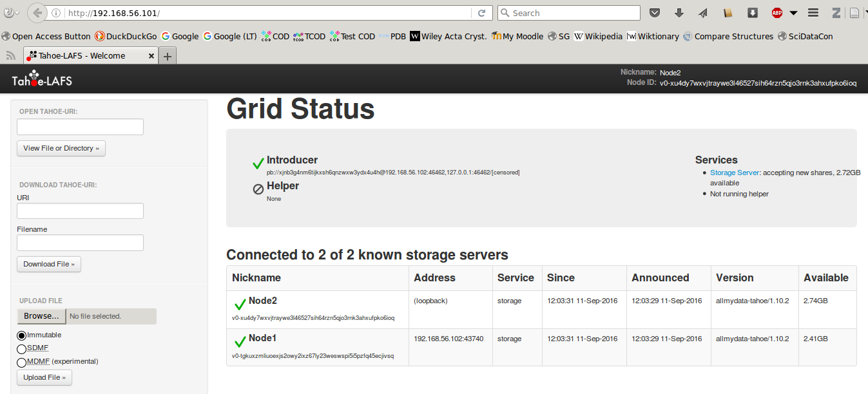Open the Firefox hamburger menu
This screenshot has height=394, width=868.
(813, 13)
